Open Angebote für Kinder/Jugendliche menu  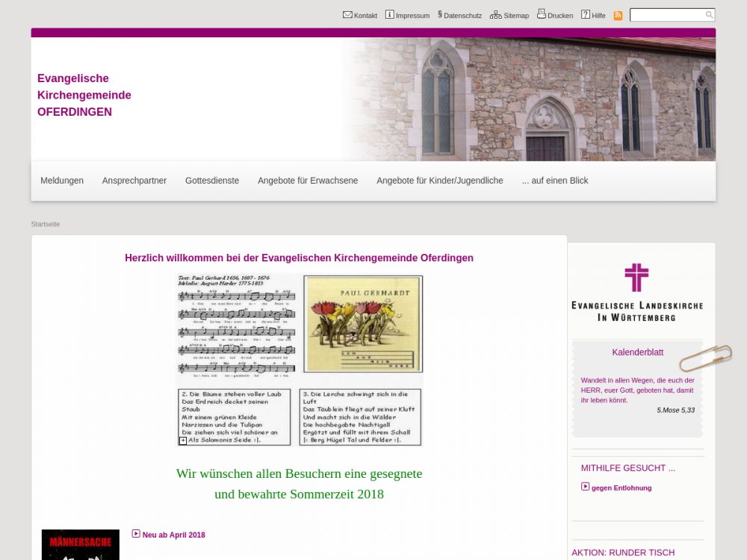click(440, 181)
